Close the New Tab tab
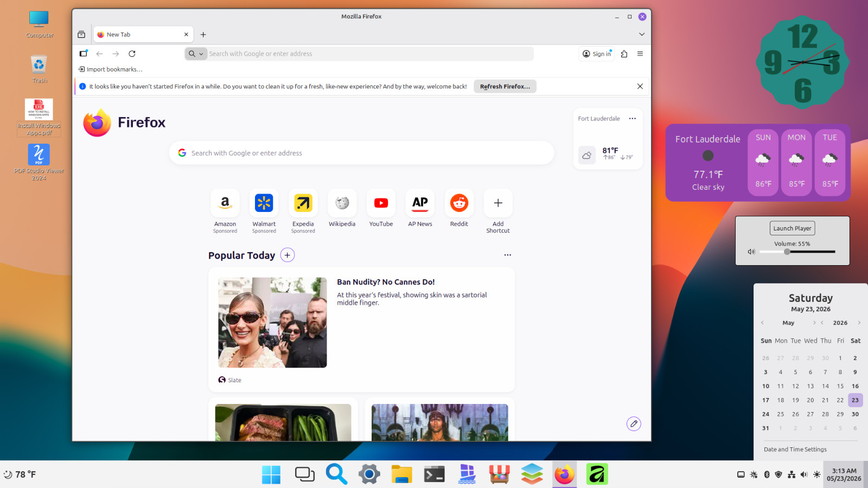Image resolution: width=868 pixels, height=488 pixels. tap(186, 34)
